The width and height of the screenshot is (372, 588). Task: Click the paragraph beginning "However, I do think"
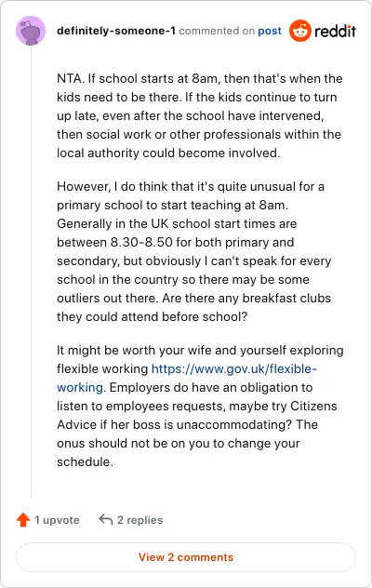194,251
